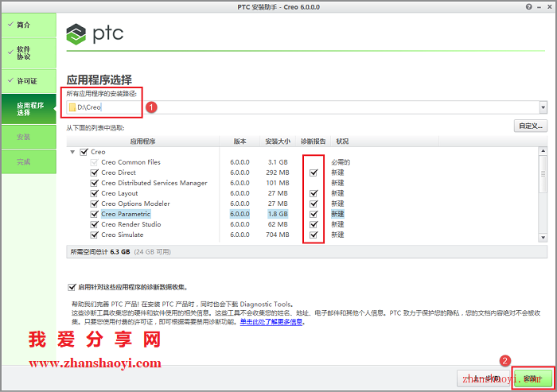Click the 1.8 GB size cell
This screenshot has height=392, width=557.
coord(278,214)
